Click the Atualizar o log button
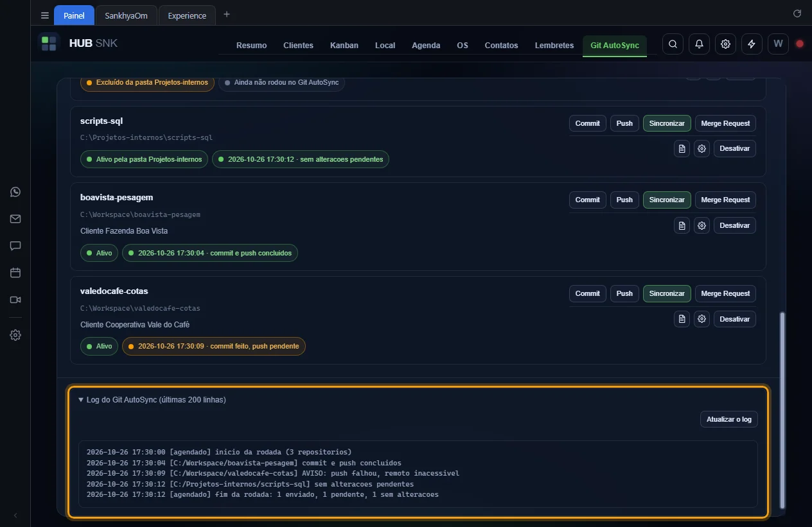The height and width of the screenshot is (527, 812). [x=729, y=419]
